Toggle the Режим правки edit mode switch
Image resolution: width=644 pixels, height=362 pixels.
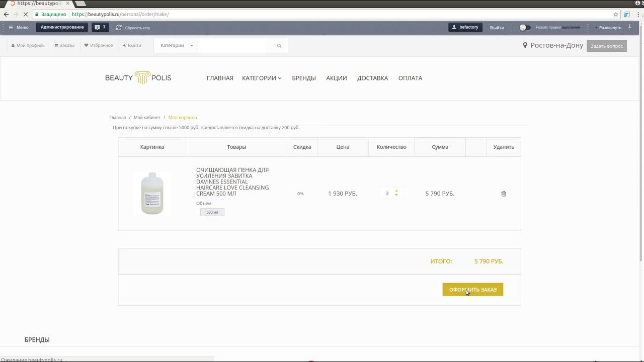tap(525, 28)
